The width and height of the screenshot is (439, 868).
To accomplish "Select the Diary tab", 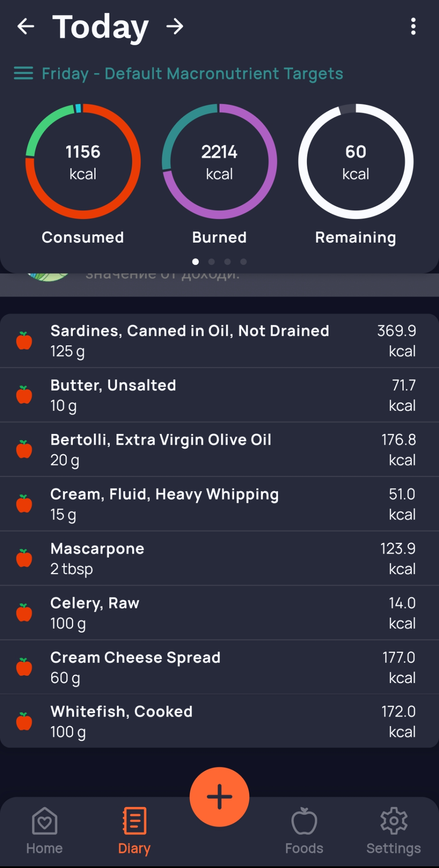I will point(134,831).
